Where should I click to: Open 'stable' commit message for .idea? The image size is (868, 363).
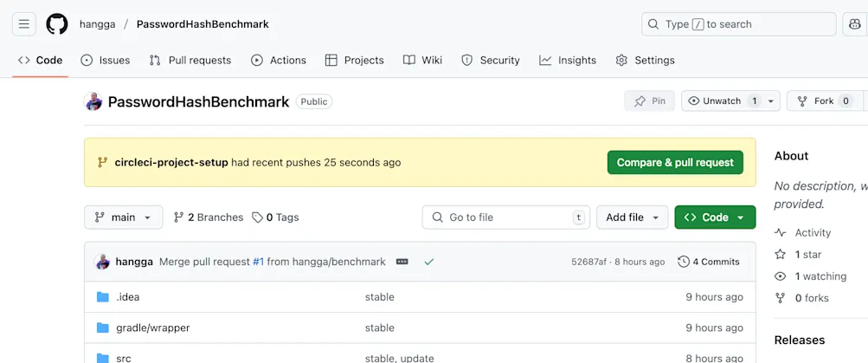click(x=380, y=297)
